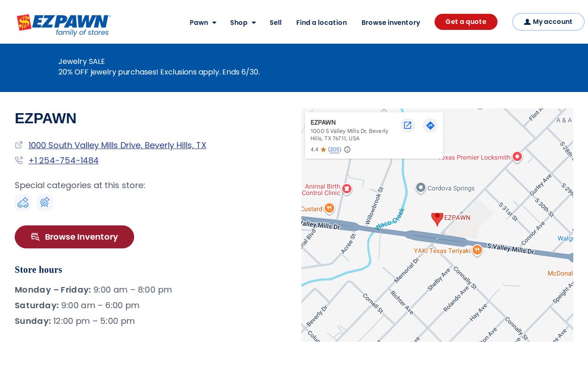Expand the Shop dropdown menu

[x=243, y=23]
